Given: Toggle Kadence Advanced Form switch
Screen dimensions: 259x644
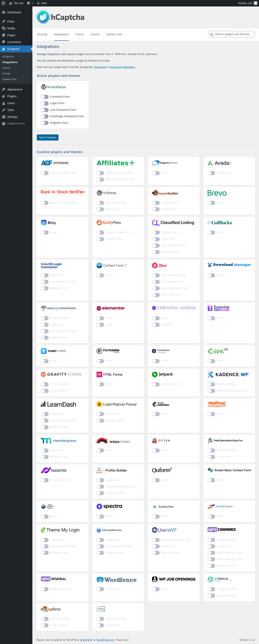Looking at the screenshot, I should click(211, 391).
